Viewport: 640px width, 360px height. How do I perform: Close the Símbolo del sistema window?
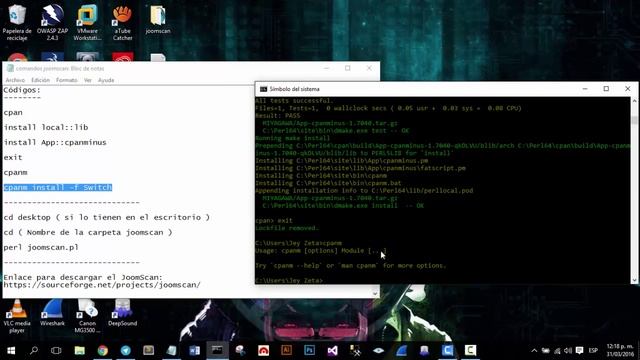[628, 89]
